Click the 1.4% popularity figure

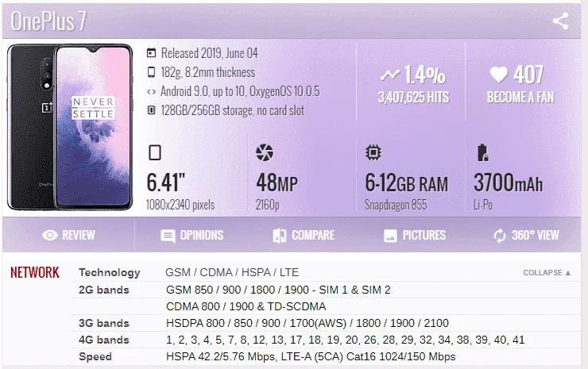(424, 75)
